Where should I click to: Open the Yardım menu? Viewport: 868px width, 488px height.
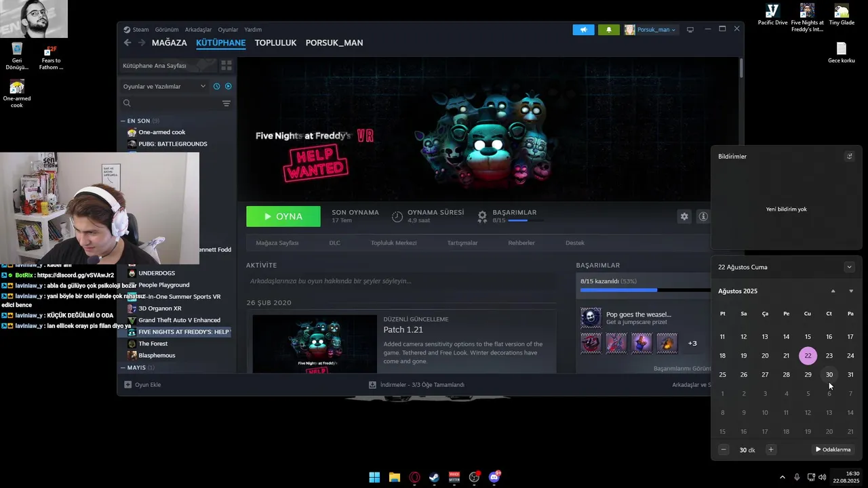tap(253, 30)
